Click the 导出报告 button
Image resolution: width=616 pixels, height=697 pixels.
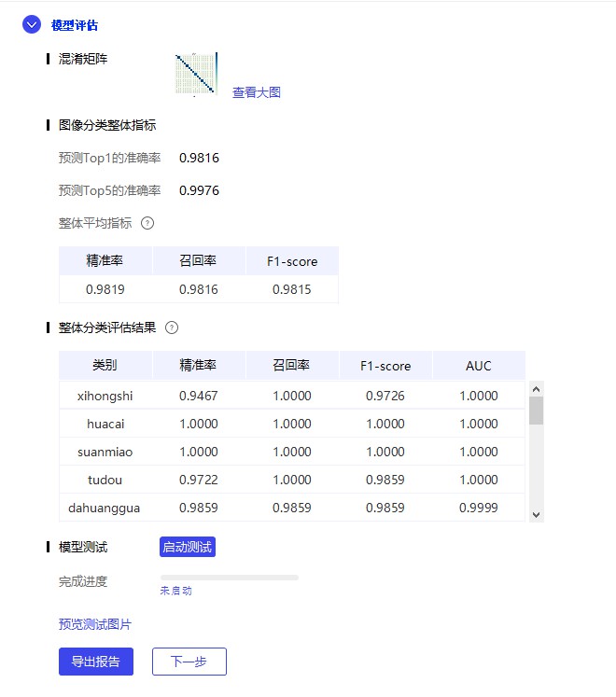pos(96,662)
